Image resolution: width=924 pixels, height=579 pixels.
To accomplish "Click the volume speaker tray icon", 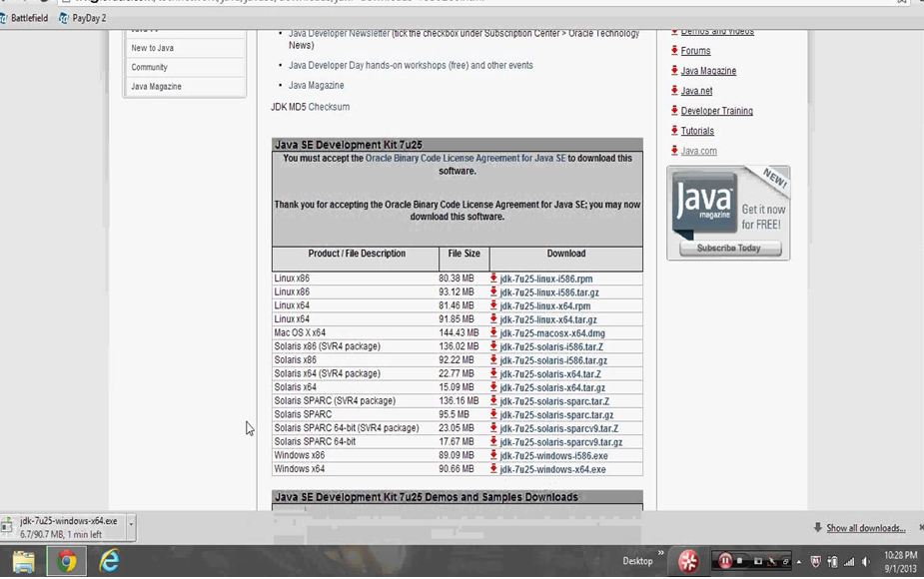I will 865,562.
